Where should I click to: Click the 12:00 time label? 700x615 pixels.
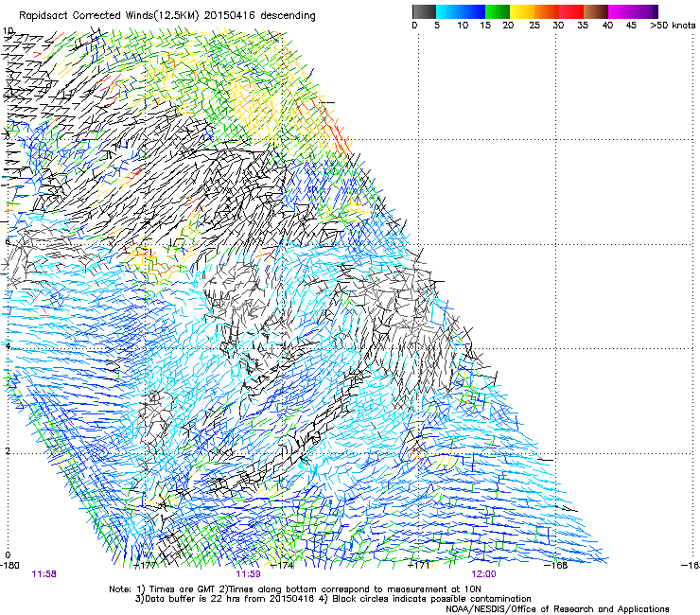[483, 574]
